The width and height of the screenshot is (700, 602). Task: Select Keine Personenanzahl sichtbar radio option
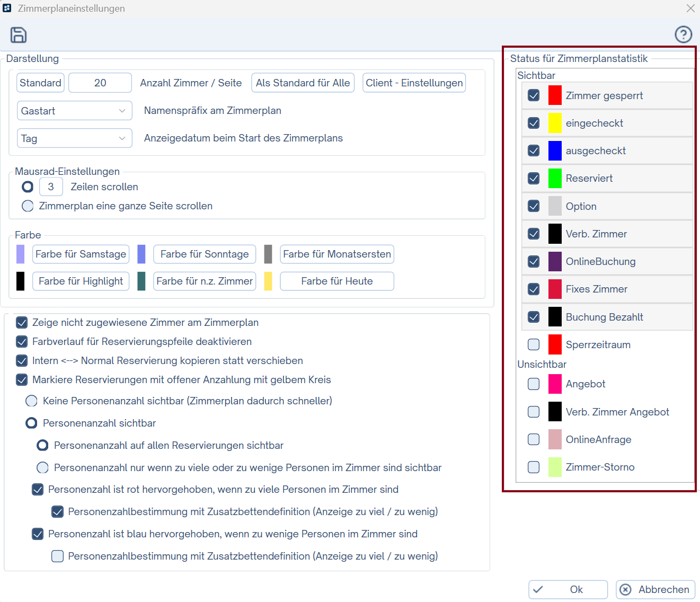tap(32, 401)
